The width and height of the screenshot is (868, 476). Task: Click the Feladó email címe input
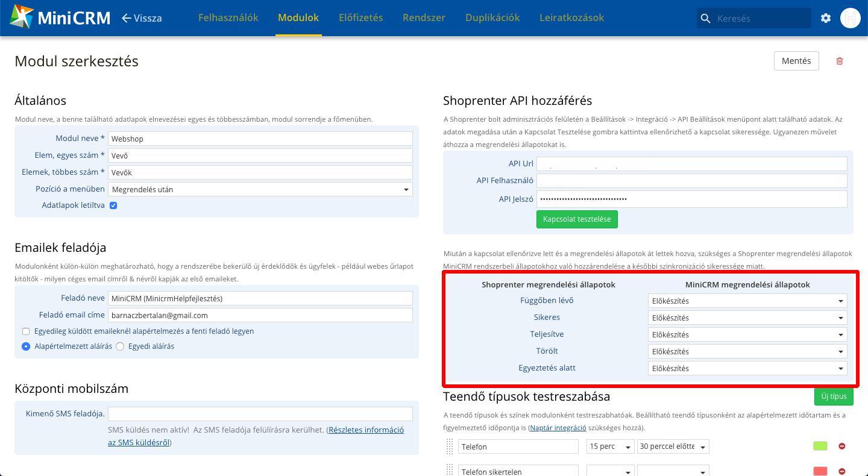(x=260, y=315)
